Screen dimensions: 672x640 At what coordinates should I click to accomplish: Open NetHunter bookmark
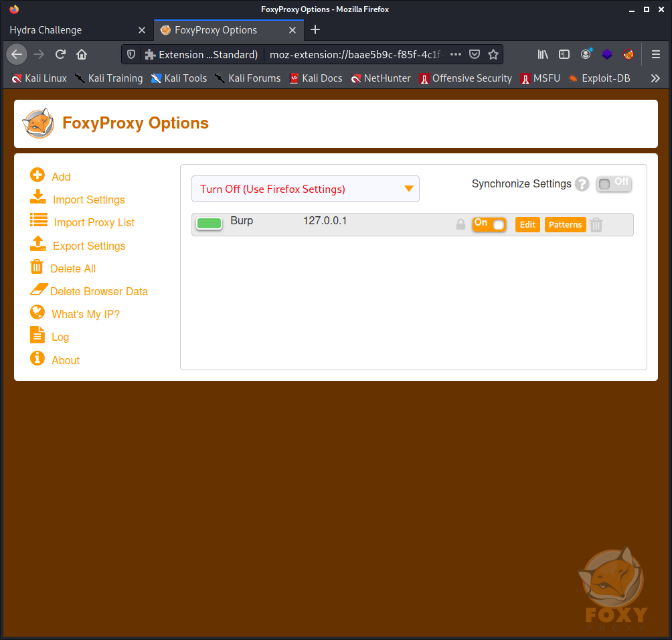381,78
